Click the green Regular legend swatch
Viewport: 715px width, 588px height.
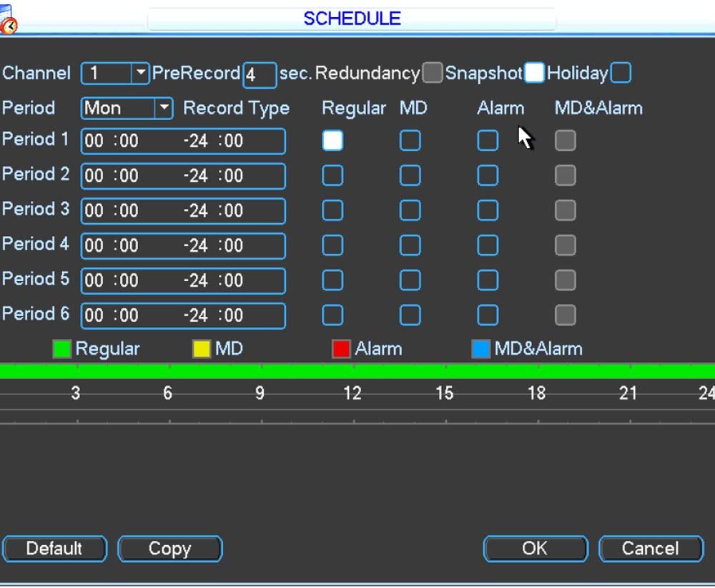(x=61, y=349)
